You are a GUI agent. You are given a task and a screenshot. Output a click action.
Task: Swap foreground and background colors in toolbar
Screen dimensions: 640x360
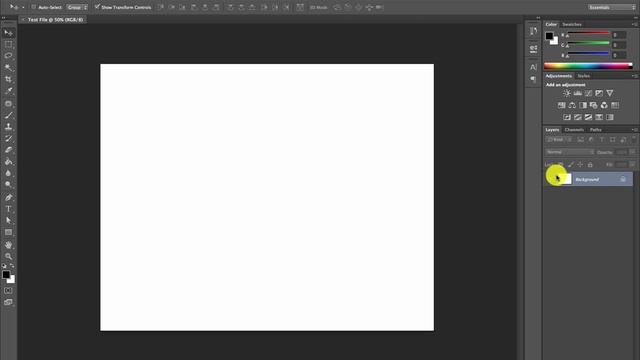point(12,266)
